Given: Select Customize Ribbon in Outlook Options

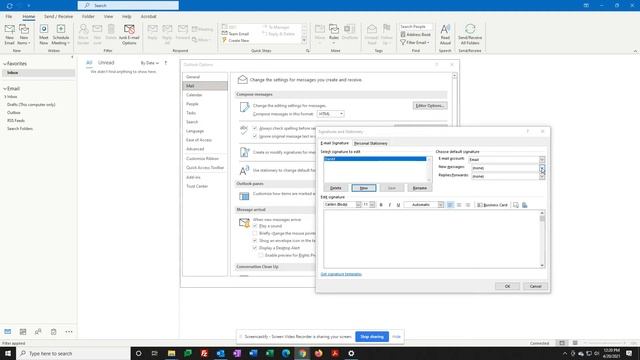Looking at the screenshot, I should (x=205, y=158).
